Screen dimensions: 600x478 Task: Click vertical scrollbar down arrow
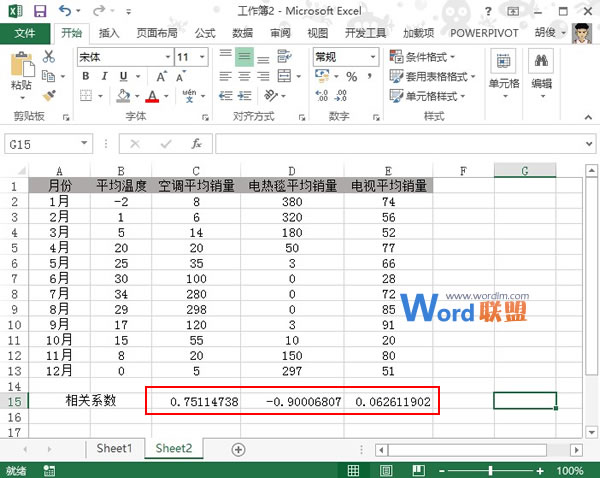[x=592, y=432]
